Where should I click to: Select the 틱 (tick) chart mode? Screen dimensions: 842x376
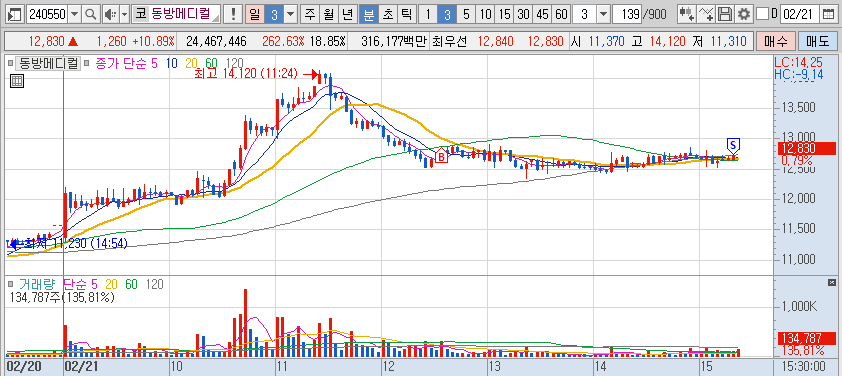pyautogui.click(x=406, y=15)
